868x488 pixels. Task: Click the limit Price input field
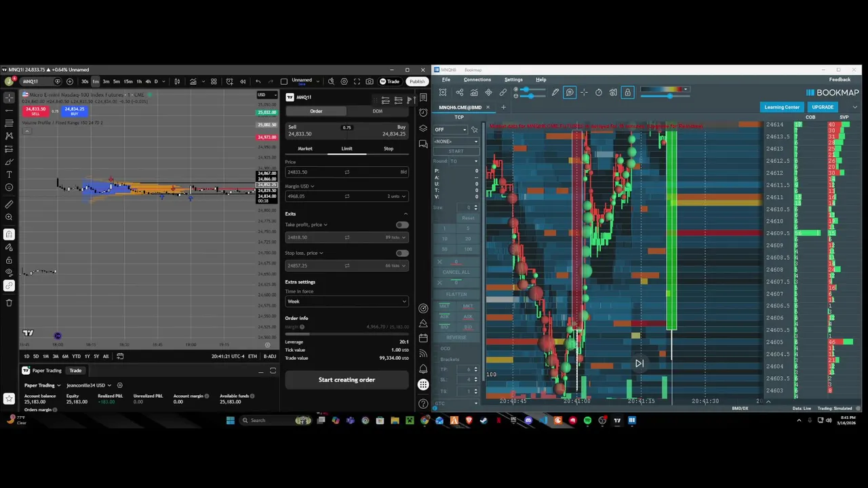[347, 172]
